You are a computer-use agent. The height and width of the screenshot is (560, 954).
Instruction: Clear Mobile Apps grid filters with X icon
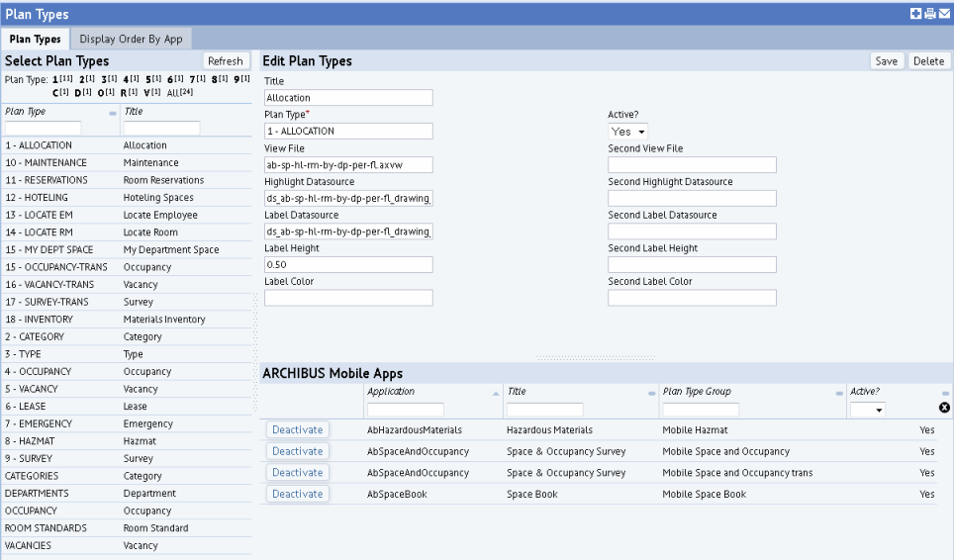click(944, 409)
